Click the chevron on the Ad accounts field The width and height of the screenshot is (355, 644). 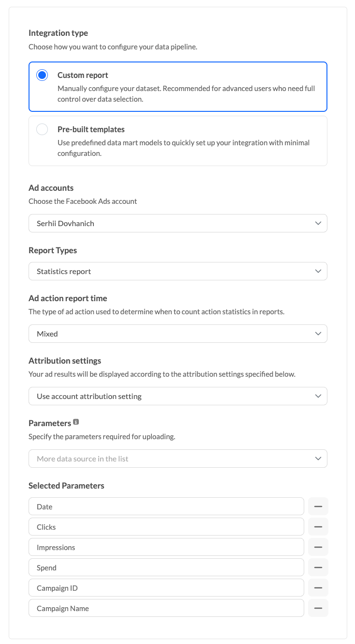pos(318,223)
